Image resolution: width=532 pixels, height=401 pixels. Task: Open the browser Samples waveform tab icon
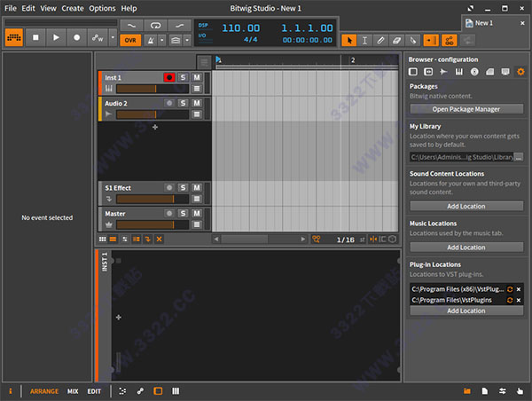(x=443, y=72)
